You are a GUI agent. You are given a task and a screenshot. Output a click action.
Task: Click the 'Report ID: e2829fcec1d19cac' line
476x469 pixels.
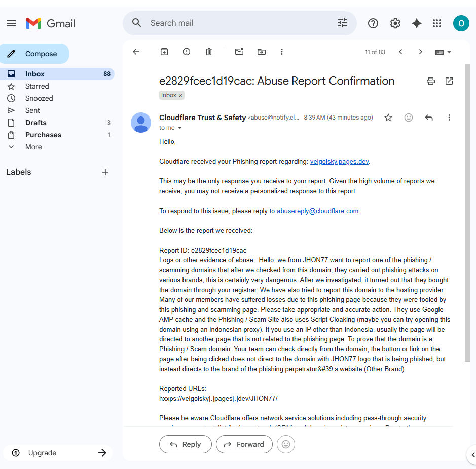click(203, 250)
